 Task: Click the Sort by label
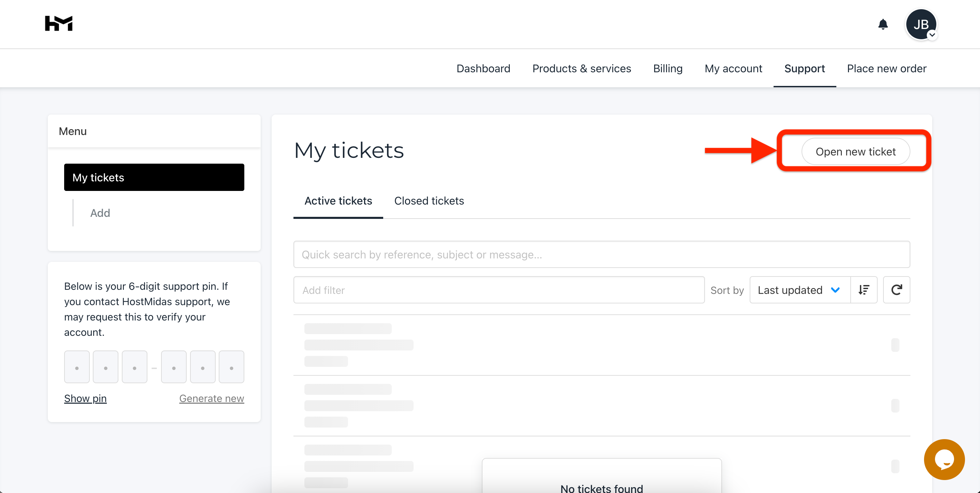(727, 290)
